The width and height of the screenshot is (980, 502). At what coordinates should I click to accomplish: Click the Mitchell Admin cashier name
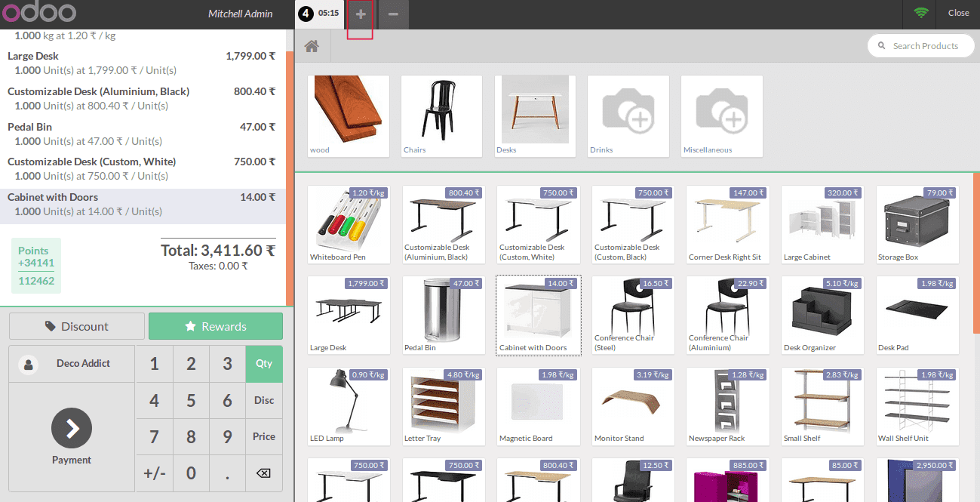(241, 14)
